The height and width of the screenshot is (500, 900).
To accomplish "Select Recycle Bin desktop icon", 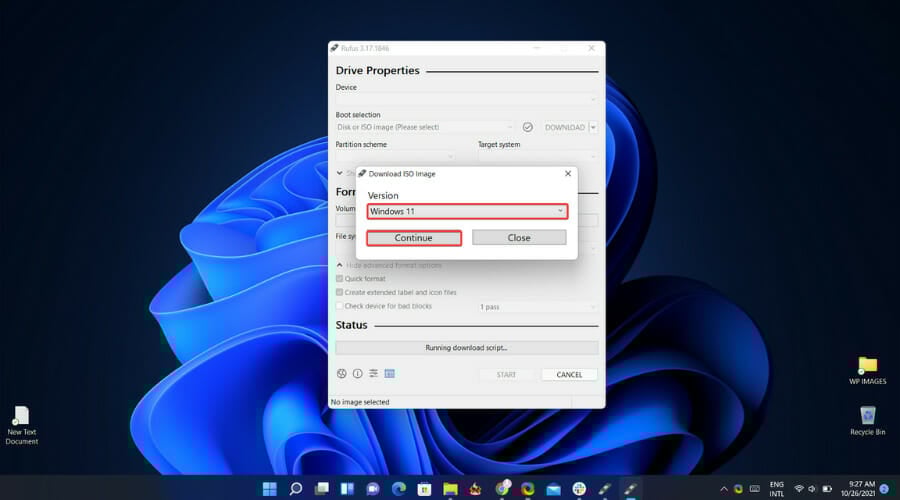I will pyautogui.click(x=867, y=421).
